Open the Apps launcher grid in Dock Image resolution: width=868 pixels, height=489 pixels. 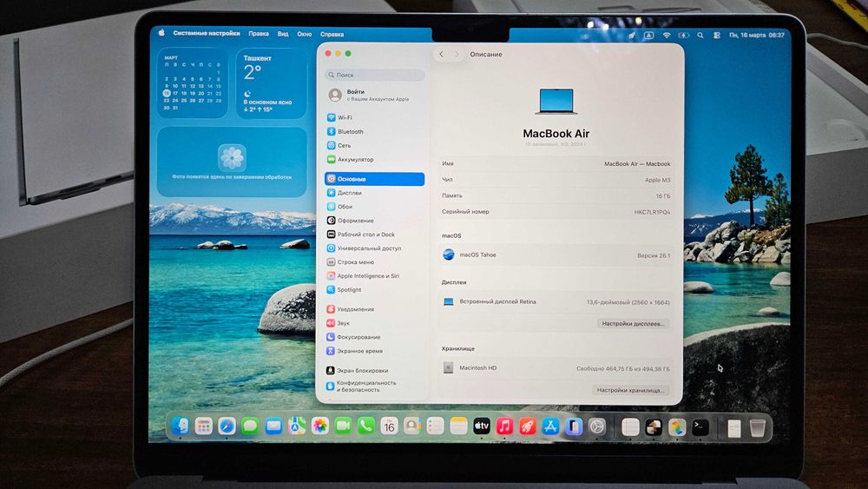coord(204,426)
